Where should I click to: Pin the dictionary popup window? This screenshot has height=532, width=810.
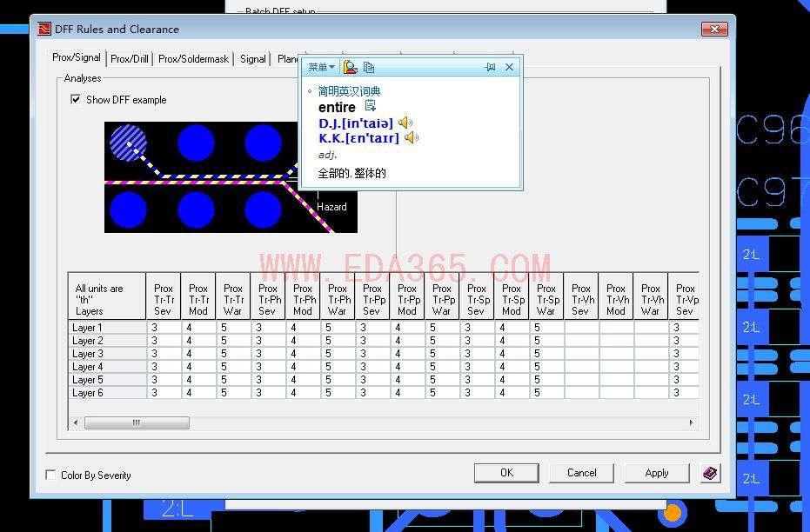coord(490,67)
